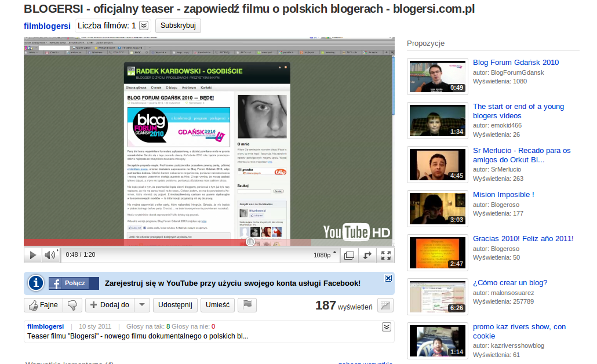Show video statistics chart icon
The height and width of the screenshot is (364, 597).
tap(385, 305)
